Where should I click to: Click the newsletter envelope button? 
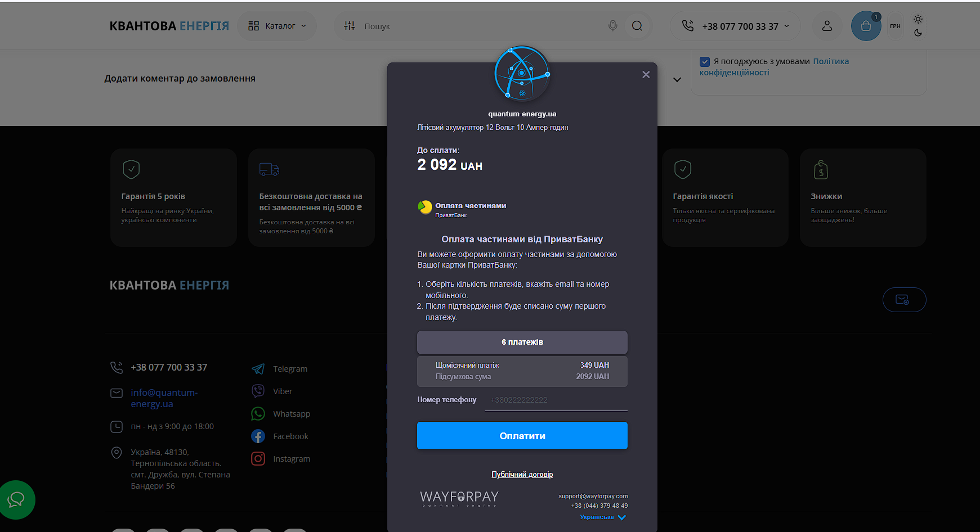[904, 300]
